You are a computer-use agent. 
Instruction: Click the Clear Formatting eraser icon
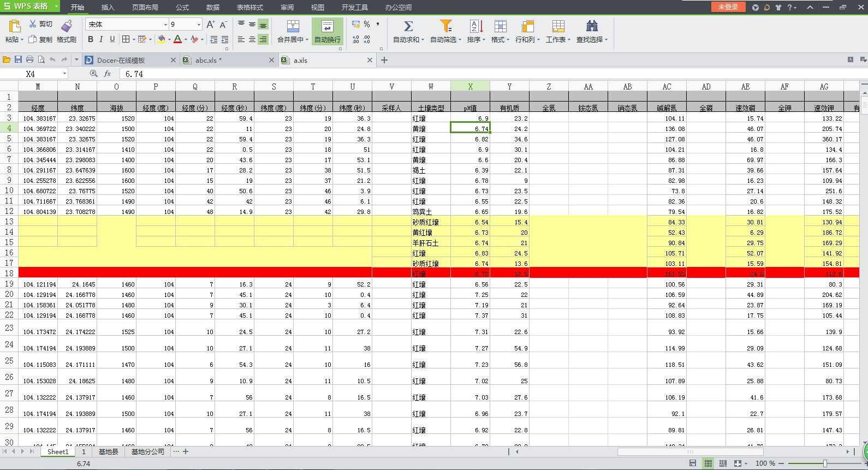point(194,39)
